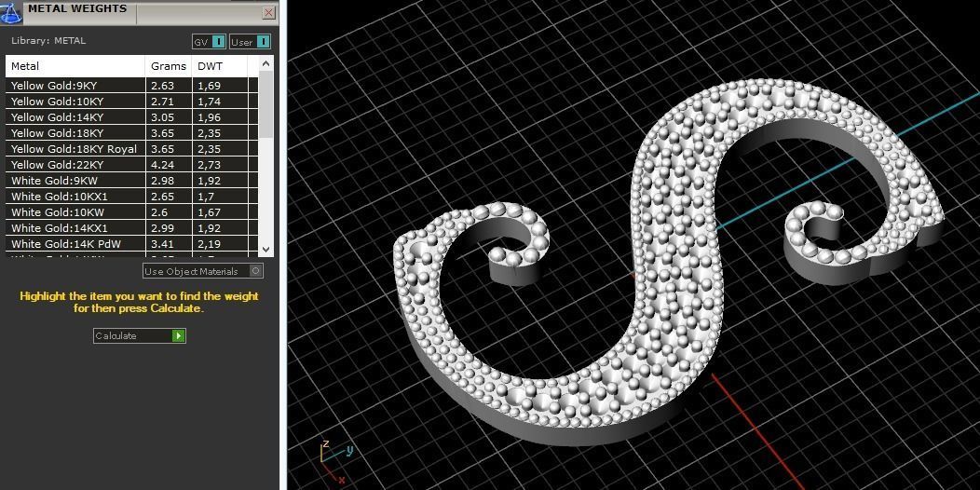This screenshot has height=490, width=980.
Task: Select Yellow Gold:10KY row
Action: tap(132, 102)
